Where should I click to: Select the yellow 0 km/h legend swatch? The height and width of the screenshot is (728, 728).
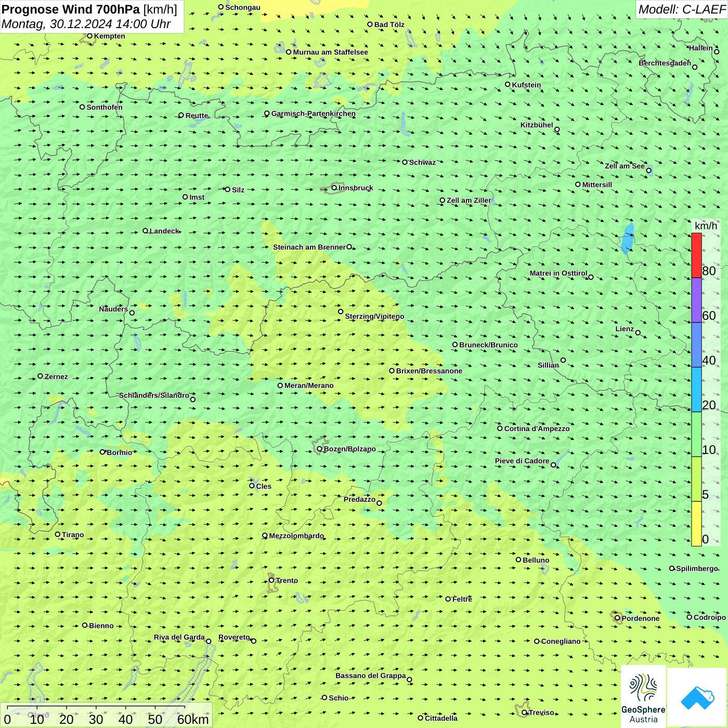tap(696, 524)
